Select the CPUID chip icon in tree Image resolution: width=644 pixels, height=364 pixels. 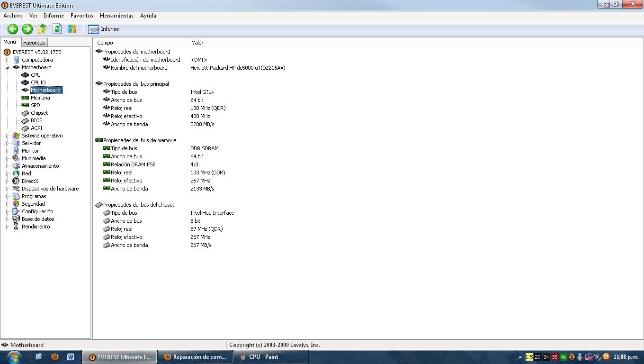[x=25, y=82]
